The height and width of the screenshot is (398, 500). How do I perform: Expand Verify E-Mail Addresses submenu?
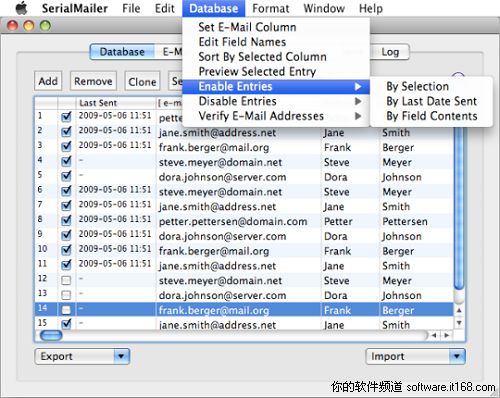(276, 116)
